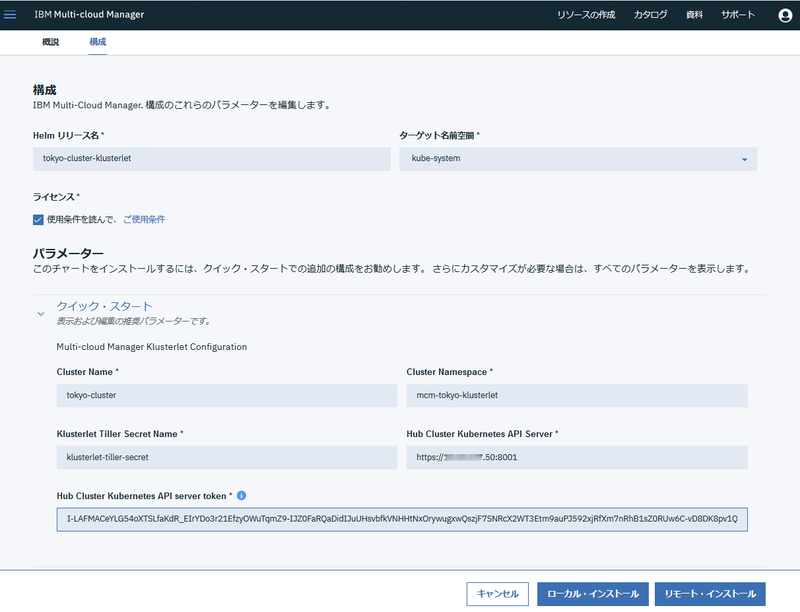The width and height of the screenshot is (800, 612).
Task: Select the 構成 tab
Action: tap(97, 42)
